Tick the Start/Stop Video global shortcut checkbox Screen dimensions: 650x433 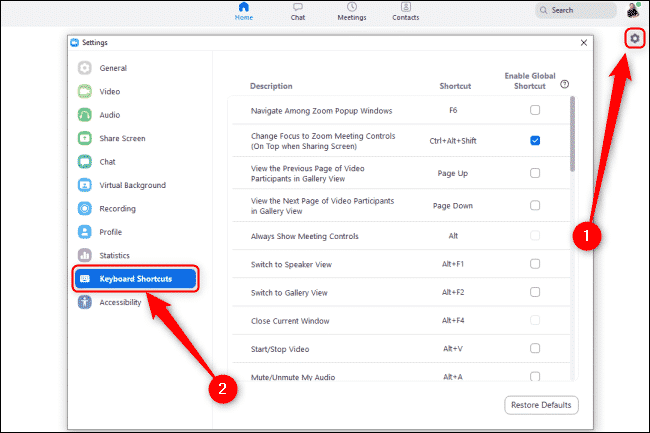point(535,348)
